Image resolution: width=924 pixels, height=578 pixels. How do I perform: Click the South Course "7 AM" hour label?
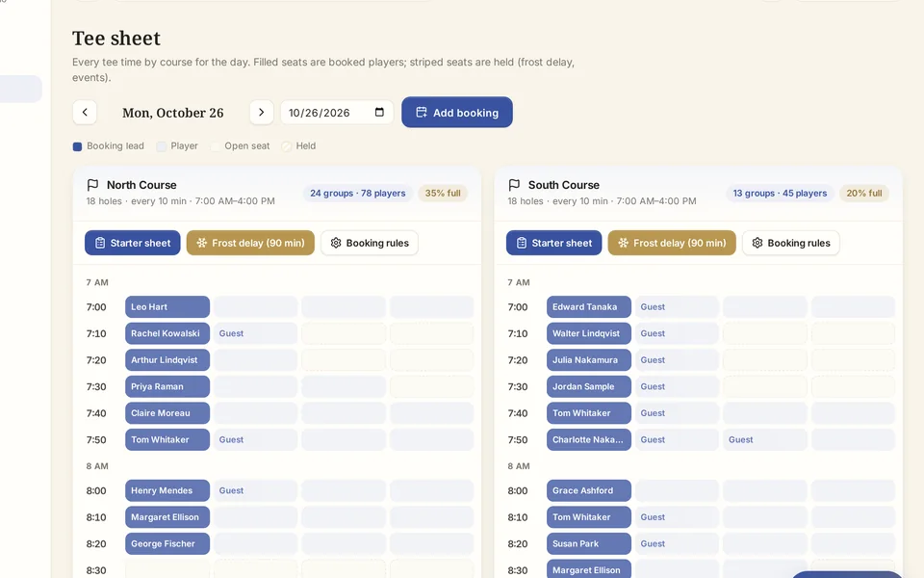[x=519, y=282]
